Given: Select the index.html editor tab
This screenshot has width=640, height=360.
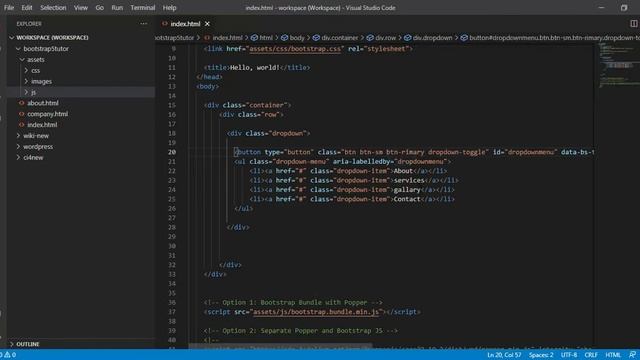Looking at the screenshot, I should click(185, 24).
